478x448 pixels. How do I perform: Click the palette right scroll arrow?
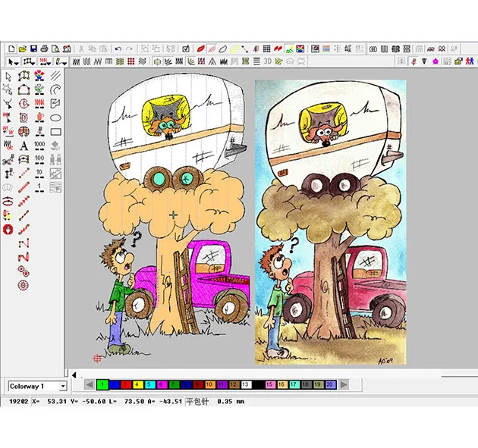[x=341, y=384]
